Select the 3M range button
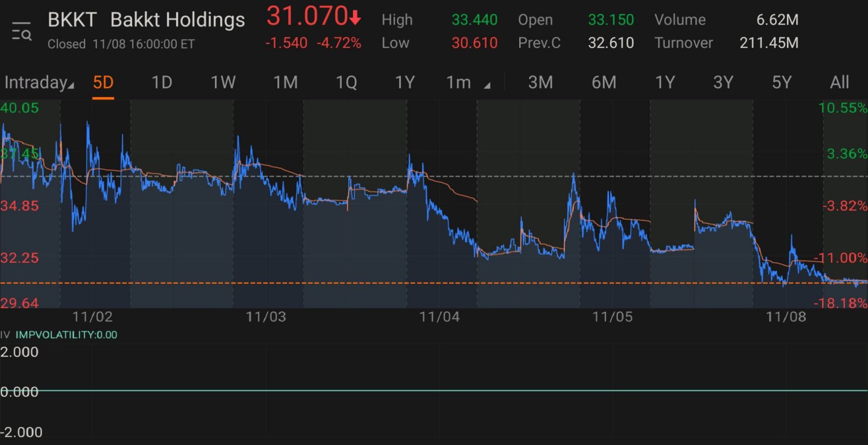The image size is (868, 445). pos(540,82)
